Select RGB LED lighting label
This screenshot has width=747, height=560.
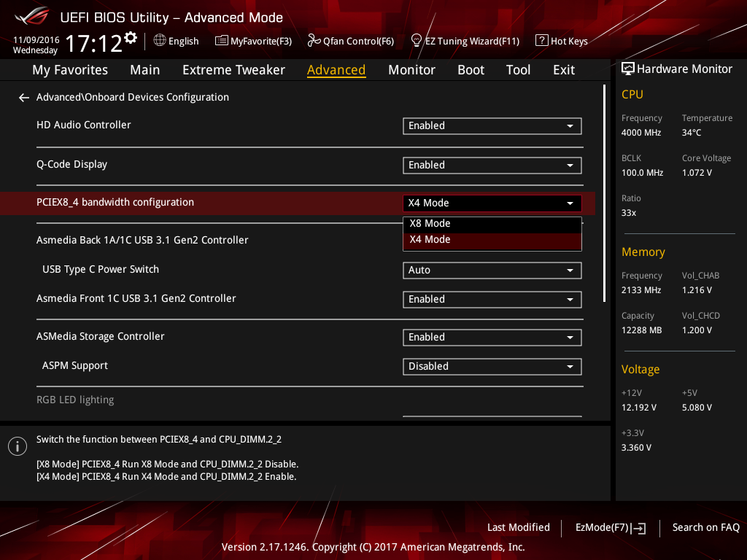[75, 400]
